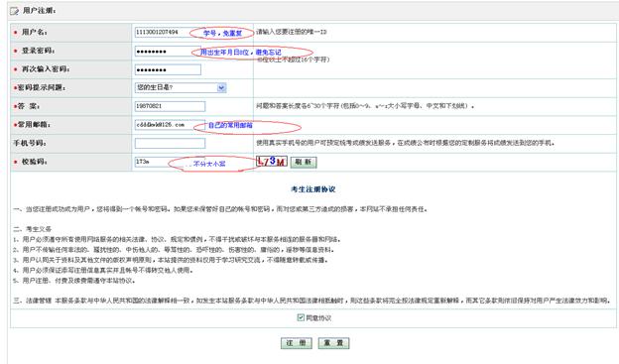Click the 考生注册协议 heading
This screenshot has width=619, height=364.
(x=313, y=189)
